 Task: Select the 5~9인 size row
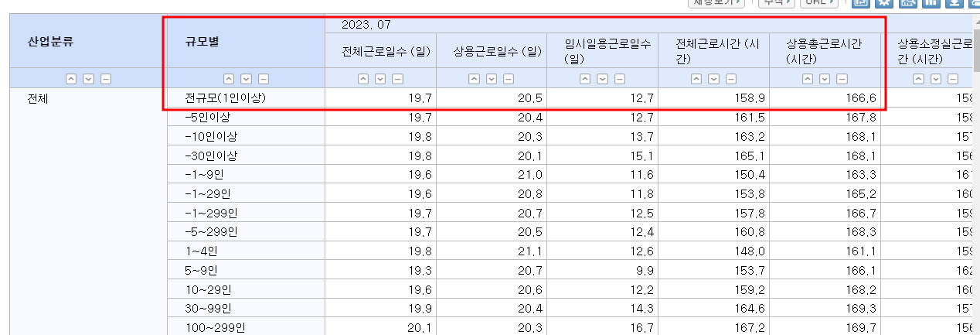click(202, 270)
